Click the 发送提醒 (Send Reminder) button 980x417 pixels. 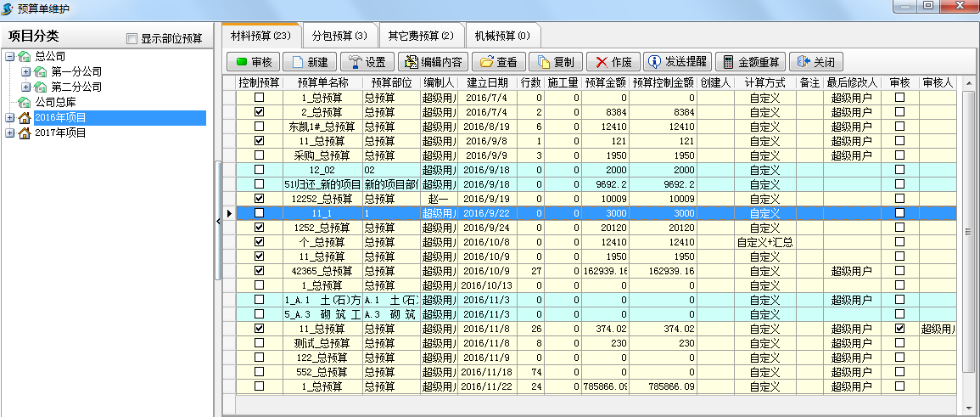pos(676,62)
